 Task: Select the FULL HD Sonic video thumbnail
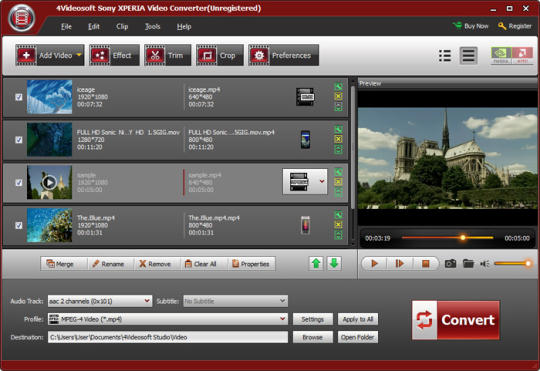(50, 140)
